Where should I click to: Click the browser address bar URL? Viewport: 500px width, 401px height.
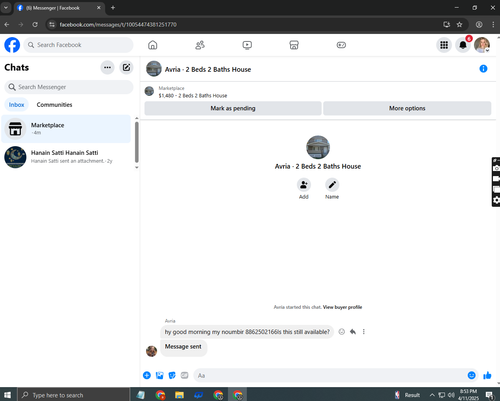118,24
